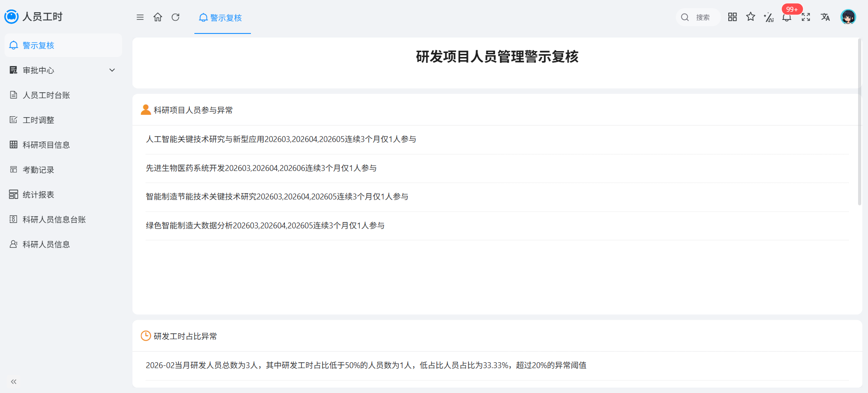Toggle the hamburger menu icon
Viewport: 868px width, 393px height.
click(140, 17)
